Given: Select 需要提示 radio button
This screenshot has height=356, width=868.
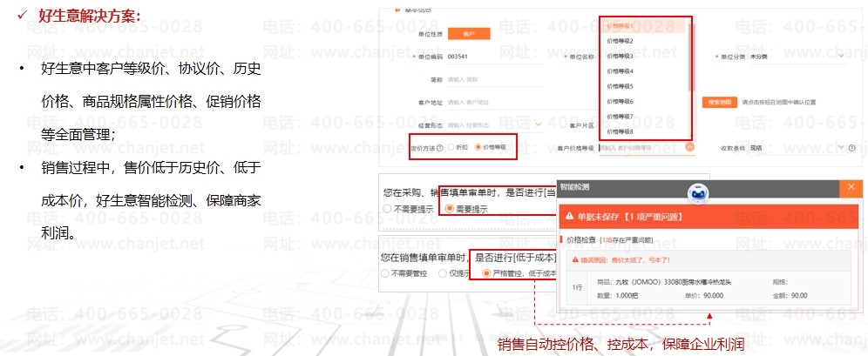Looking at the screenshot, I should (x=450, y=209).
